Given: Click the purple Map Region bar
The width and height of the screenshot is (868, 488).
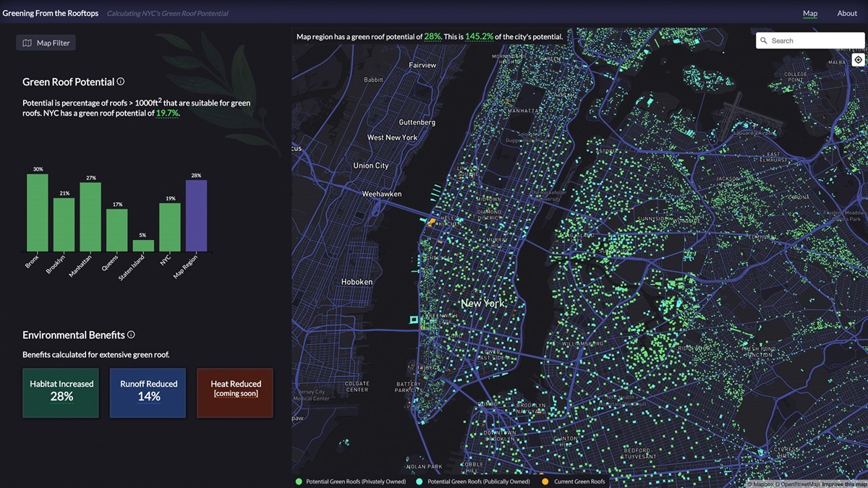Looking at the screenshot, I should 196,215.
